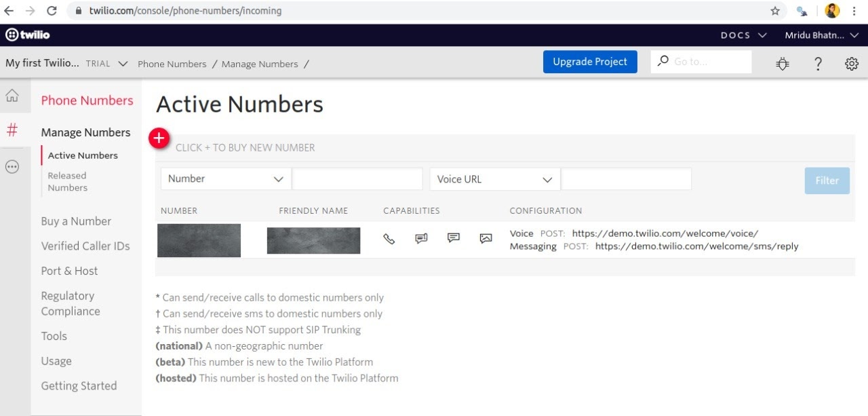Click the NUMBER column header
The width and height of the screenshot is (868, 416).
click(x=179, y=211)
